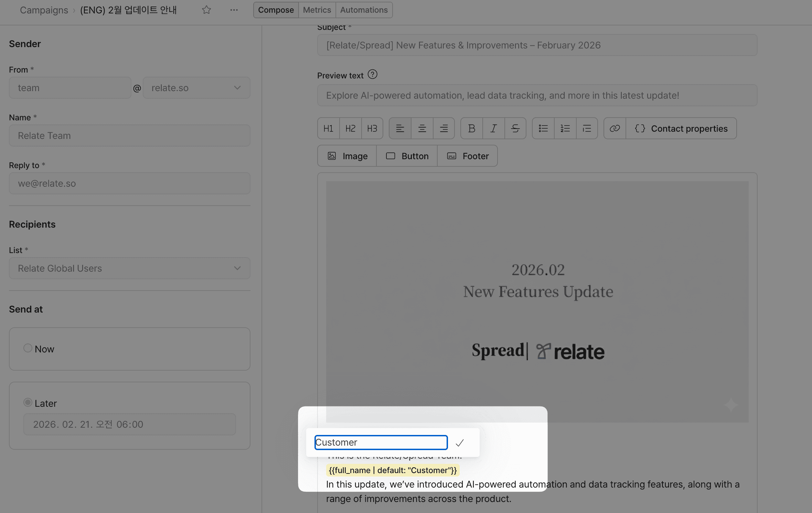Open the Relate Global Users list dropdown

[129, 268]
